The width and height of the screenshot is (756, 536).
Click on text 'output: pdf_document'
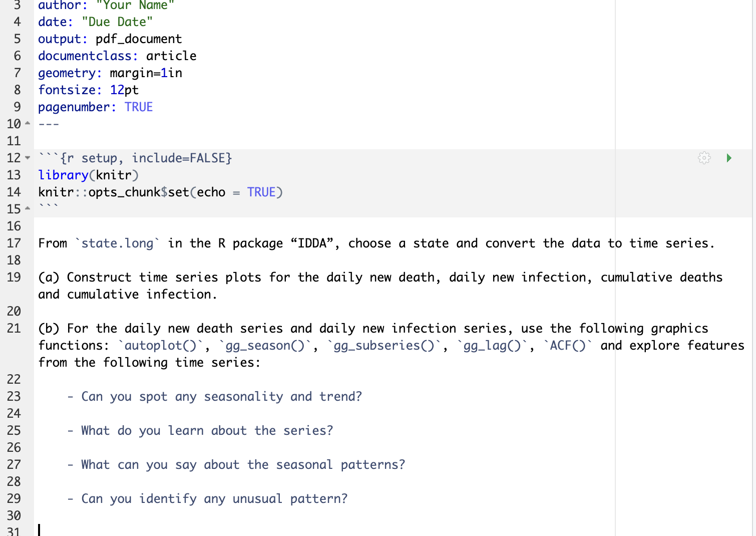point(110,39)
